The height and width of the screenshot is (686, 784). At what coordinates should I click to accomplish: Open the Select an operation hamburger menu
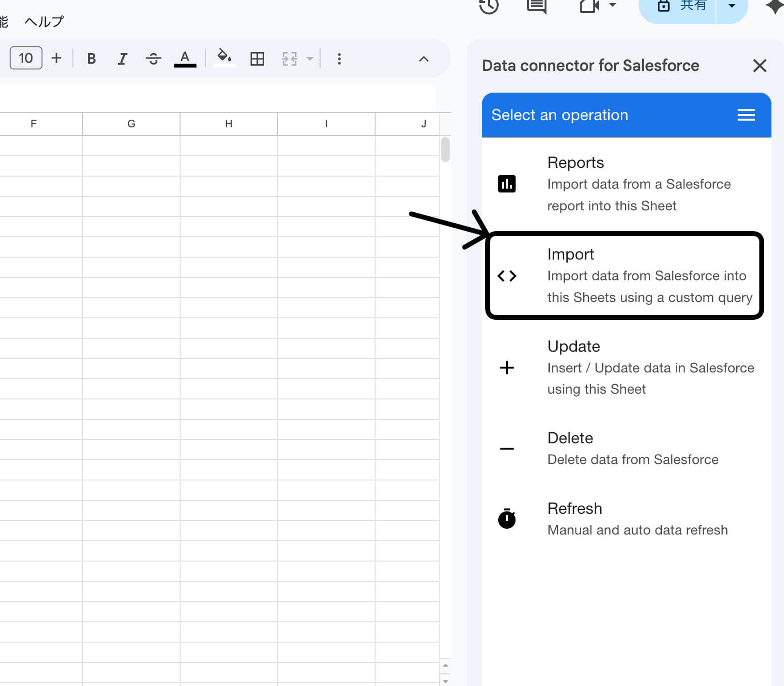click(746, 115)
